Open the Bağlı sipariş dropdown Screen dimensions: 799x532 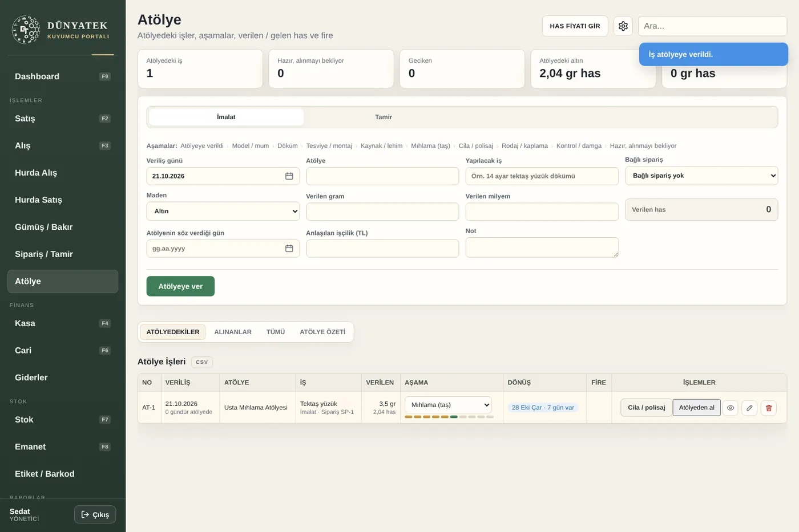(x=701, y=176)
